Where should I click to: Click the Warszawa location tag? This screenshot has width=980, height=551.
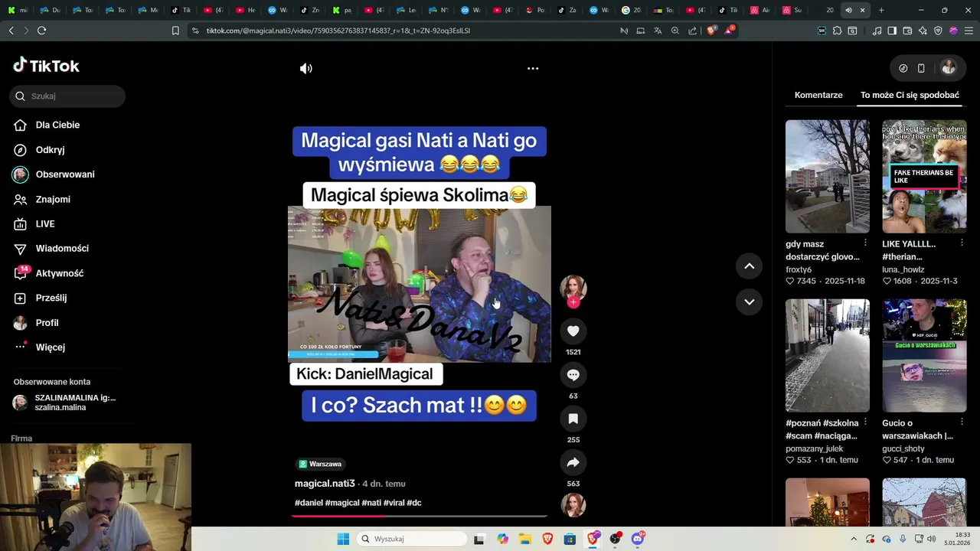320,464
